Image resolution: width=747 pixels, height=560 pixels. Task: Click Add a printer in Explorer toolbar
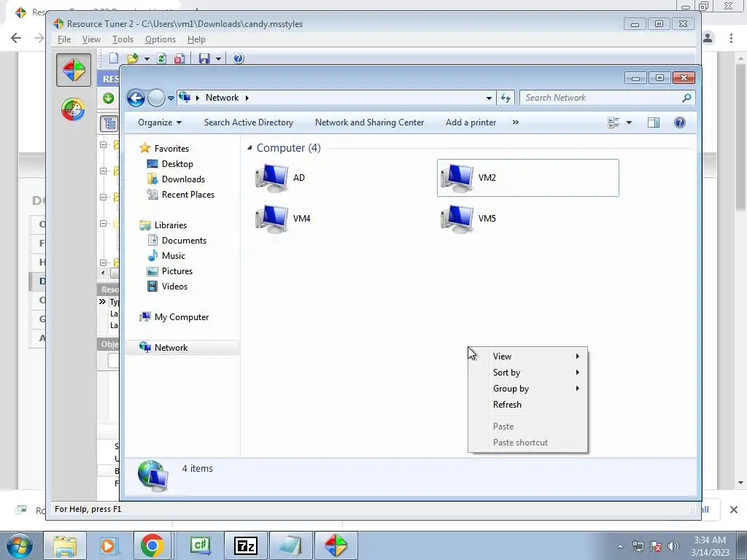coord(471,122)
